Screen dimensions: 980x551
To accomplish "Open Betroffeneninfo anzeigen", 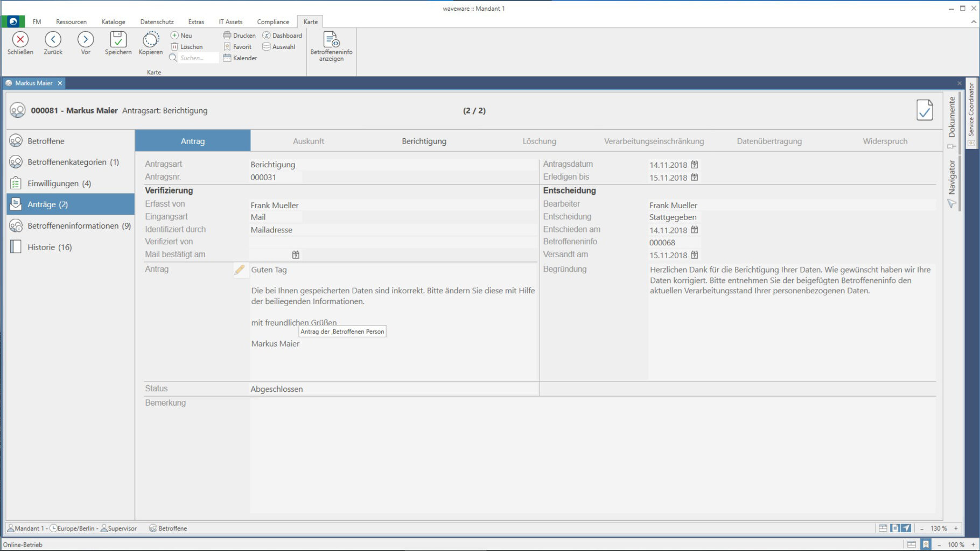I will pos(331,40).
